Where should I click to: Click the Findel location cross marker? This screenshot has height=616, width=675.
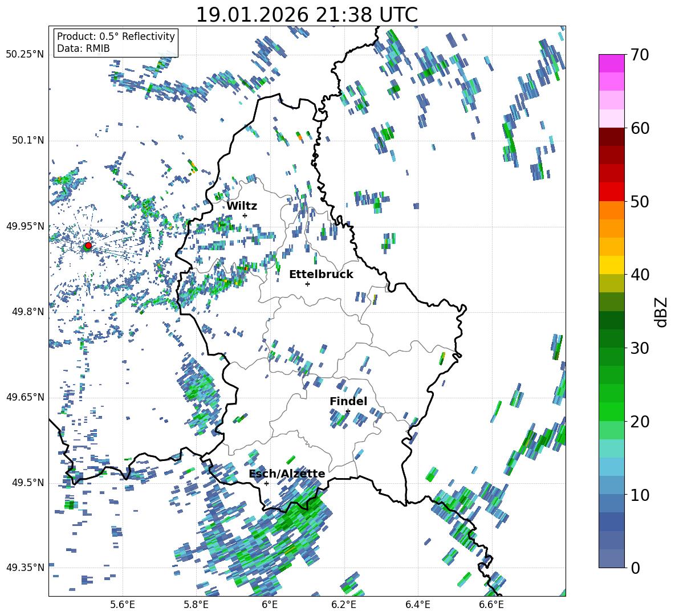(x=348, y=411)
